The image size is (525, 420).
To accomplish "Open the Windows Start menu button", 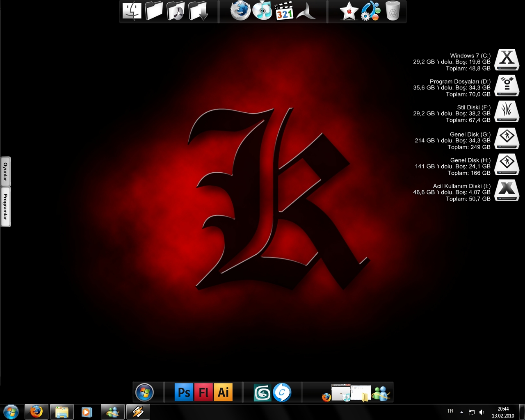I will pyautogui.click(x=11, y=411).
